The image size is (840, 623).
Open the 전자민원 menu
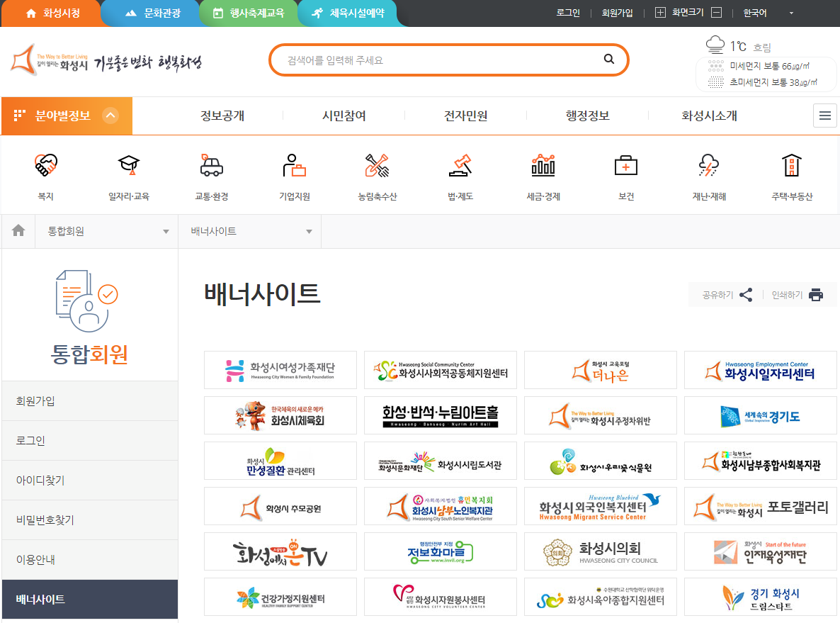coord(465,116)
